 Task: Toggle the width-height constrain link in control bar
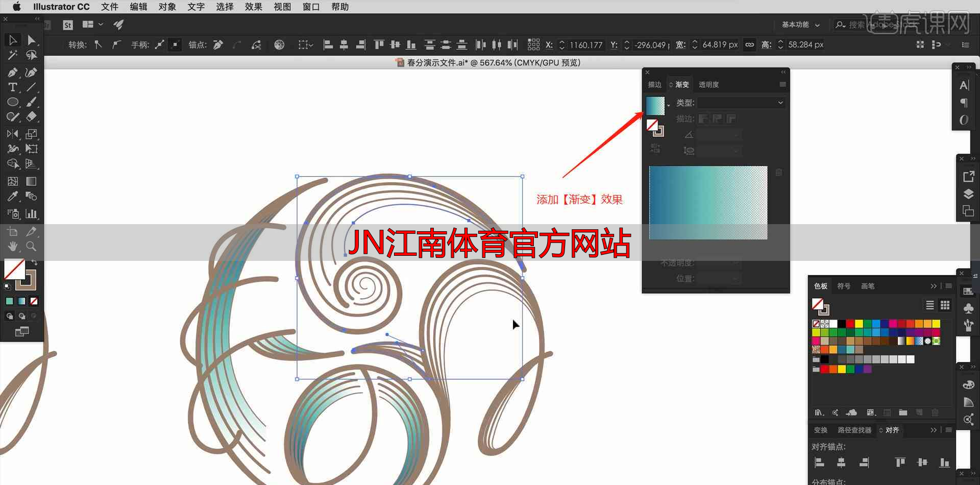click(749, 45)
